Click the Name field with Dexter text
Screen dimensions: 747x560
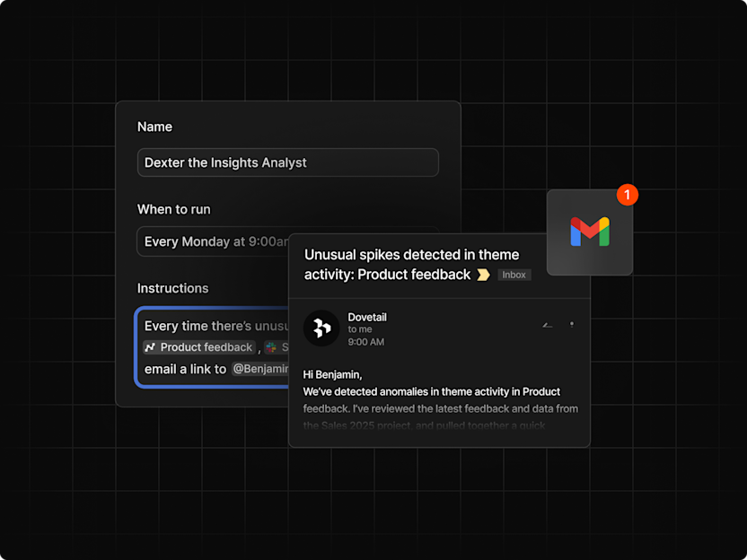point(287,162)
